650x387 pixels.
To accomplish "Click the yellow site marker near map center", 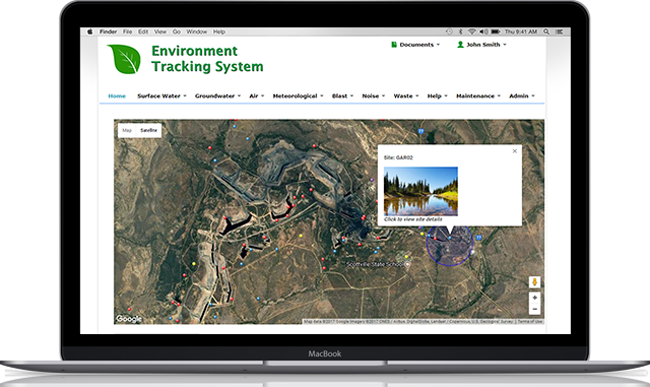I will [x=301, y=235].
